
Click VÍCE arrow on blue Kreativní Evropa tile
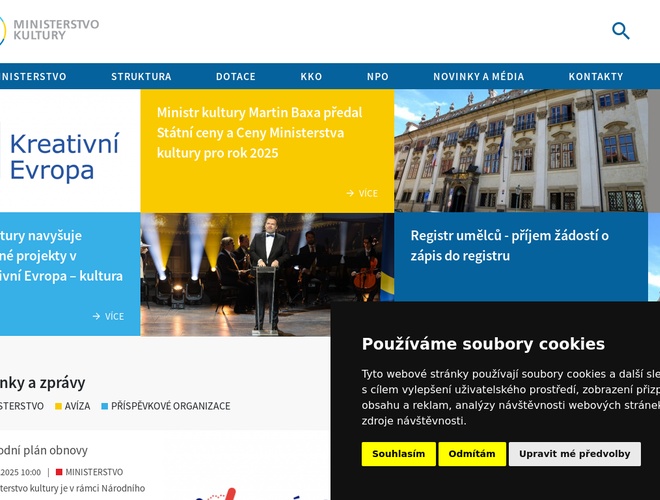pyautogui.click(x=108, y=316)
